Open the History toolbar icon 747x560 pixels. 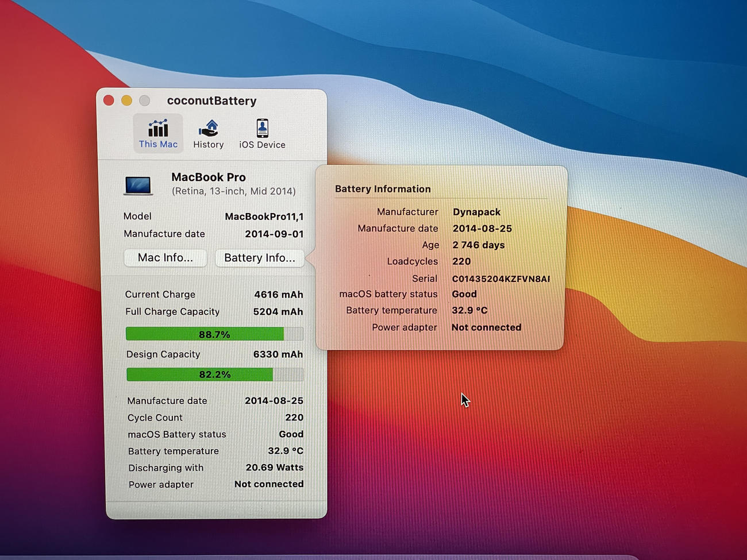pos(208,134)
